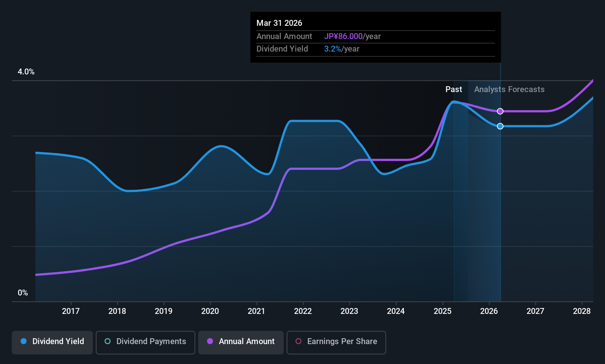The image size is (605, 364).
Task: Click the blue Dividend Yield data point marker
Action: click(500, 126)
